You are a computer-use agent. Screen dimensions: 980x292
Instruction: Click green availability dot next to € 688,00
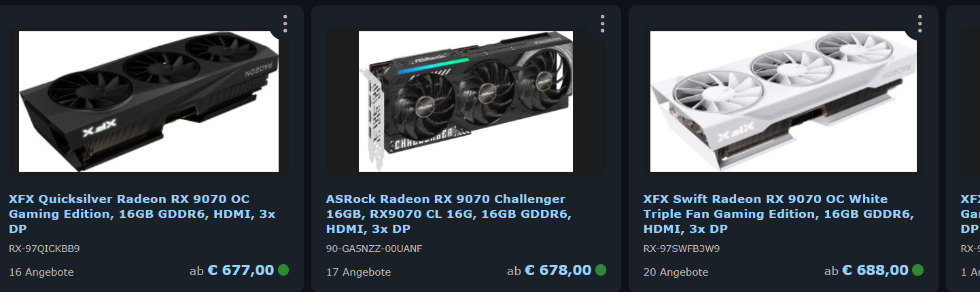918,270
